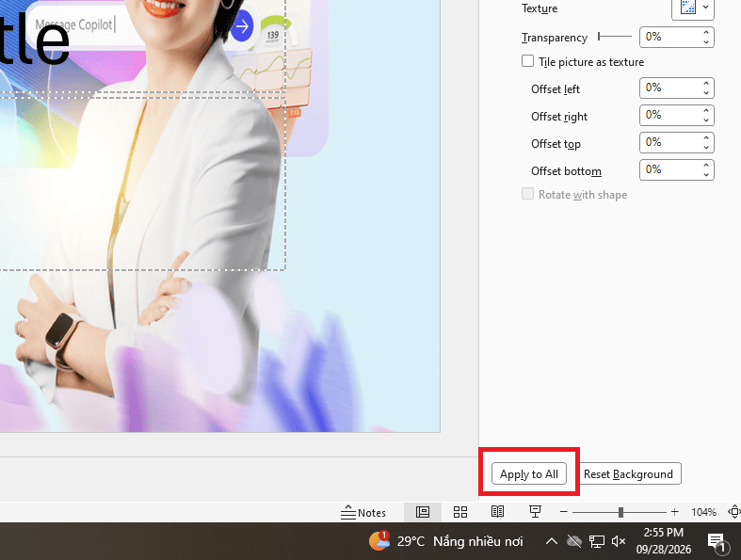Zoom out with the minus button

[x=563, y=512]
